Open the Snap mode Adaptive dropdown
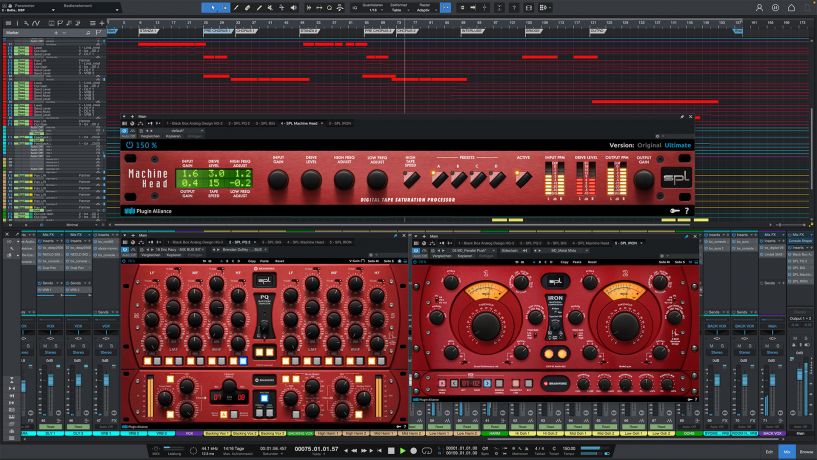 pyautogui.click(x=425, y=8)
